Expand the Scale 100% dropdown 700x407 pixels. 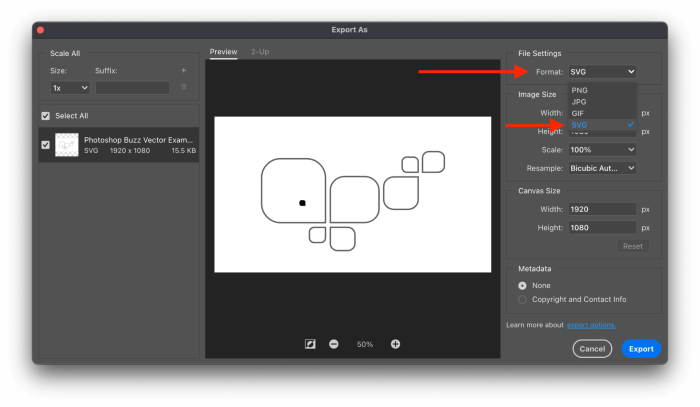point(601,149)
